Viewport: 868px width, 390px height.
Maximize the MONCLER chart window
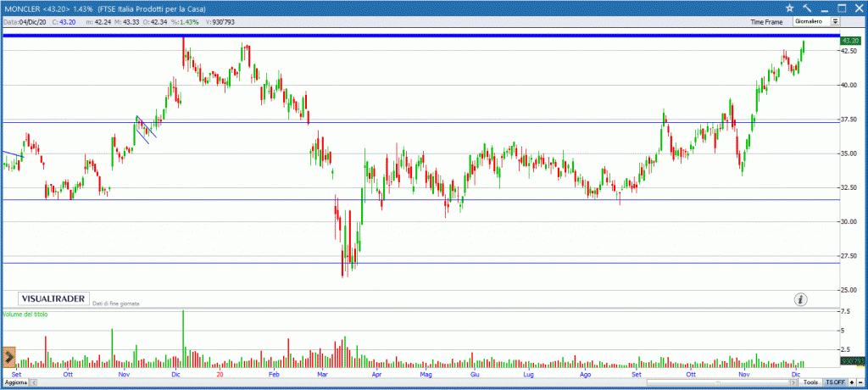pyautogui.click(x=842, y=8)
